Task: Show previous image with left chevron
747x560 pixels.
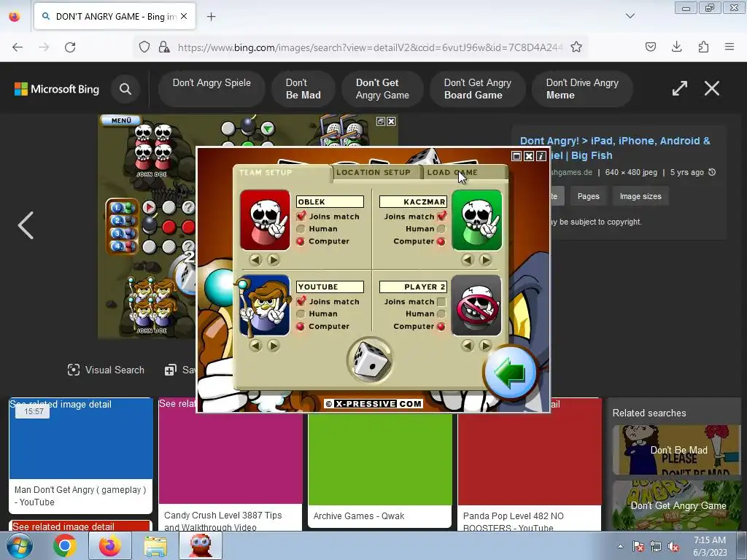Action: click(x=26, y=225)
